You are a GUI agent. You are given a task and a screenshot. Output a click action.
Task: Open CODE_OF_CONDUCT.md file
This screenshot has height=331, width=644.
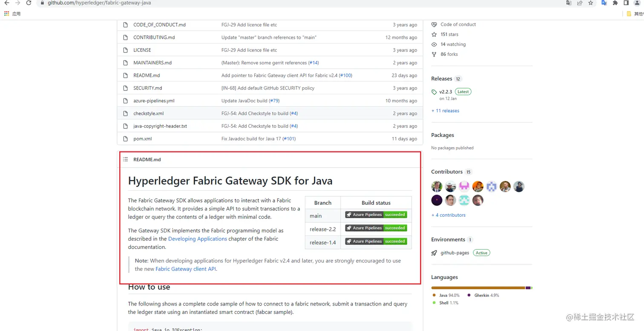pos(159,25)
